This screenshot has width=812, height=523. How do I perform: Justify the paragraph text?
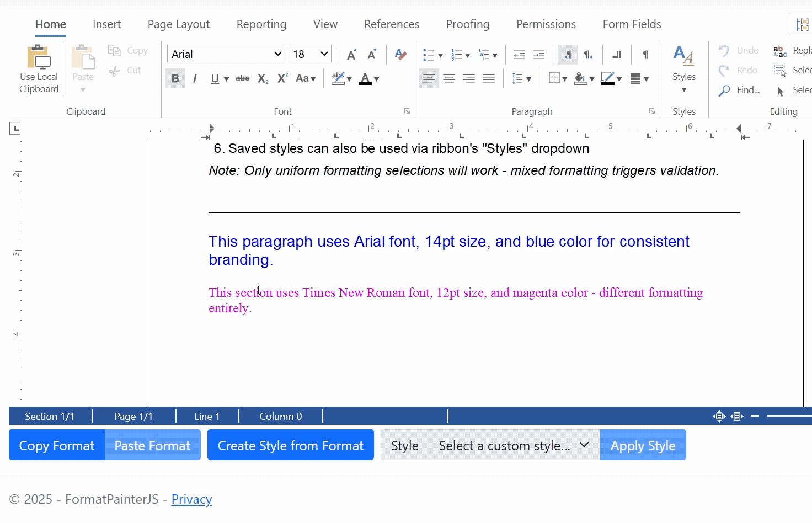tap(489, 79)
